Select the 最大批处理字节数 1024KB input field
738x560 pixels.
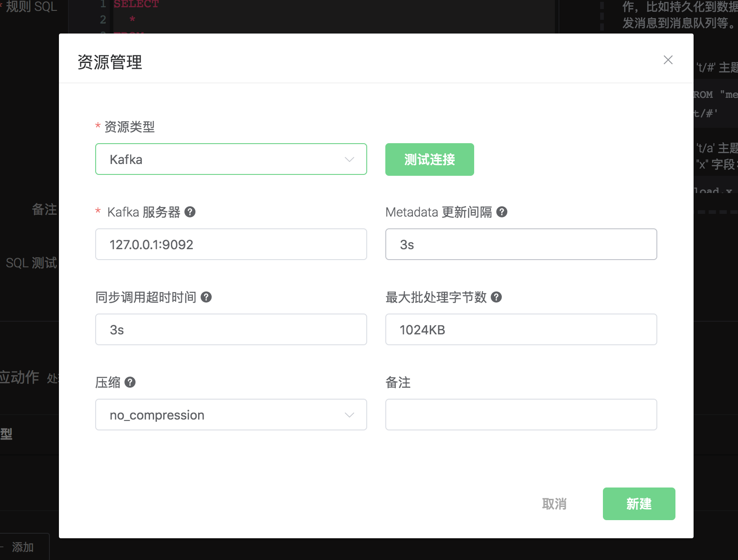(521, 329)
